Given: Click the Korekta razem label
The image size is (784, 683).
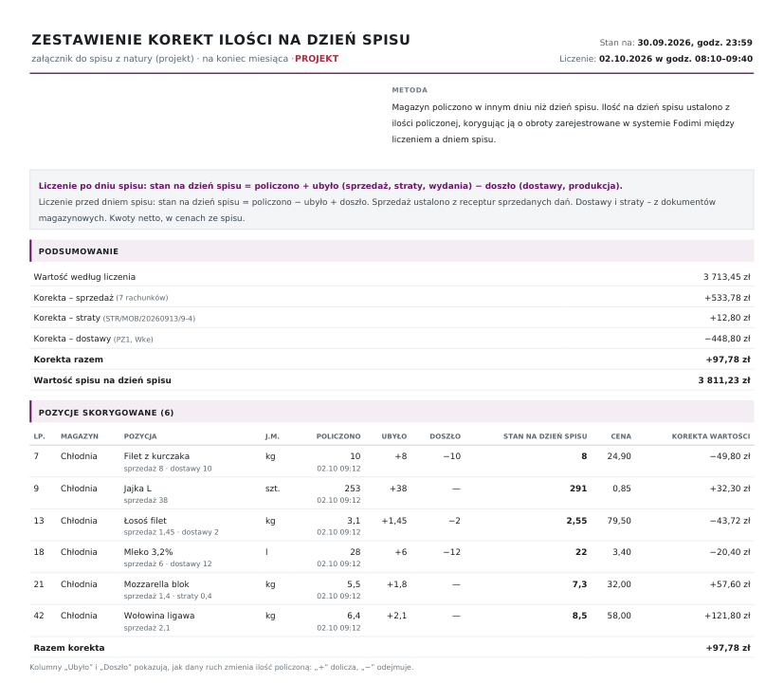Looking at the screenshot, I should point(68,360).
